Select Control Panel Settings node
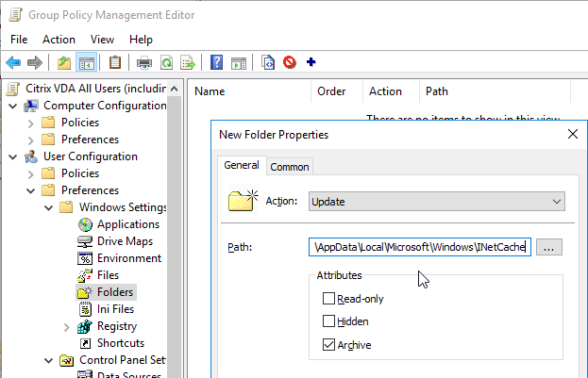This screenshot has width=588, height=378. coord(123,360)
